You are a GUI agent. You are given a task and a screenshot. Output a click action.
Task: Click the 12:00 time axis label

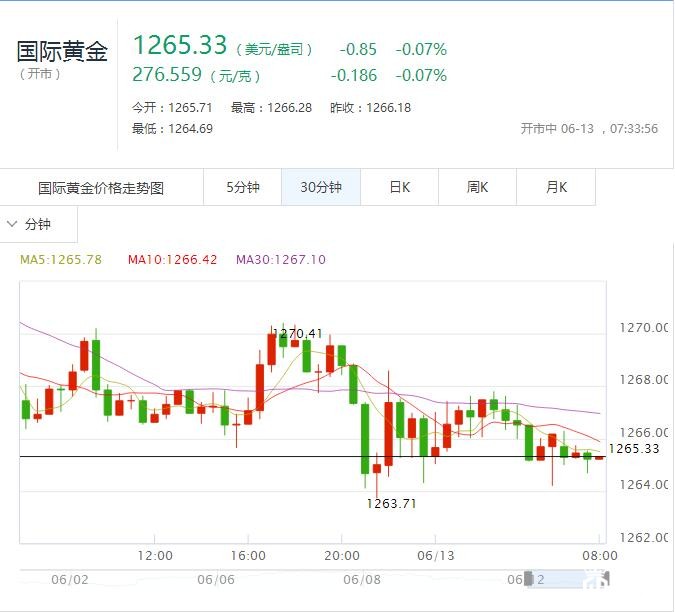coord(155,556)
